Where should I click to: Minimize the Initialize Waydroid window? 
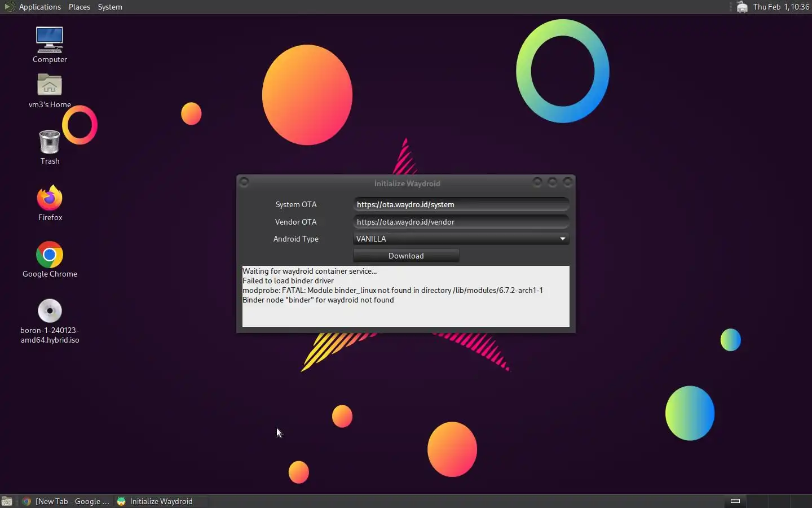coord(537,182)
